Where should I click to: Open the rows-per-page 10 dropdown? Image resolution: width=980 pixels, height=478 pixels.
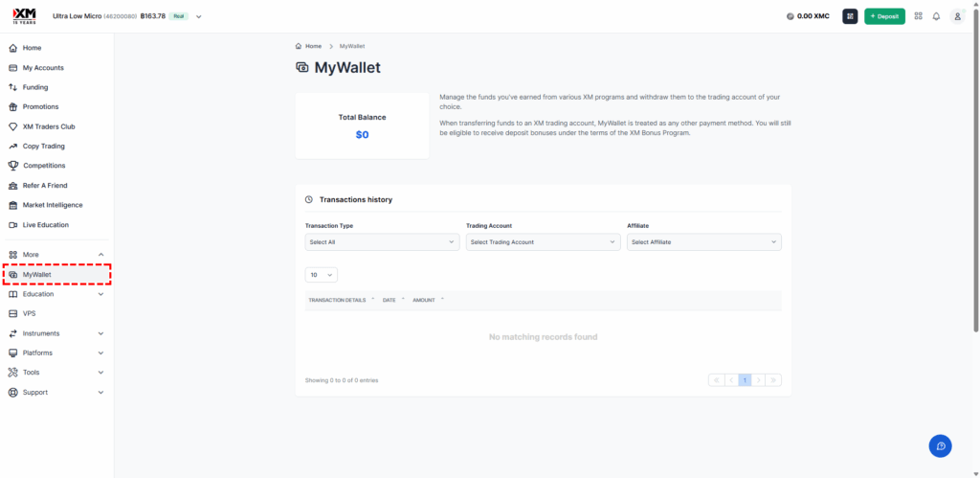(322, 275)
